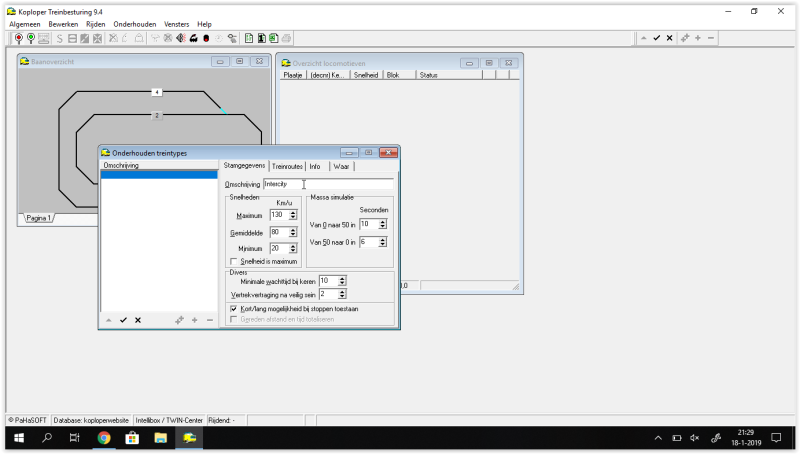The image size is (800, 454).
Task: Open the Waar tab
Action: (x=342, y=166)
